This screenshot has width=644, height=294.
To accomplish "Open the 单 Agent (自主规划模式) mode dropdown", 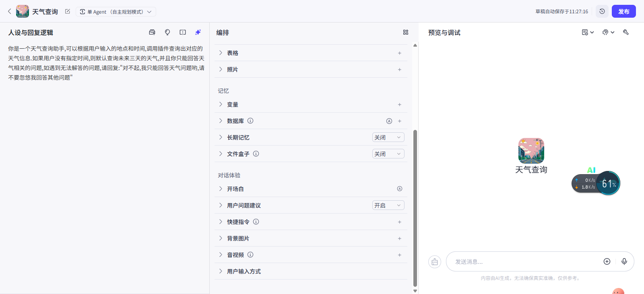I will (116, 12).
